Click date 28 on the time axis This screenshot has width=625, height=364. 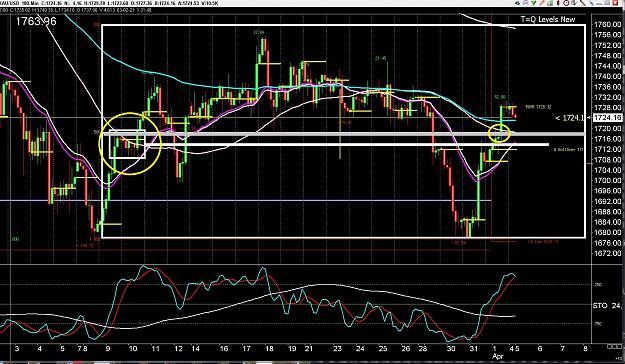coord(422,349)
